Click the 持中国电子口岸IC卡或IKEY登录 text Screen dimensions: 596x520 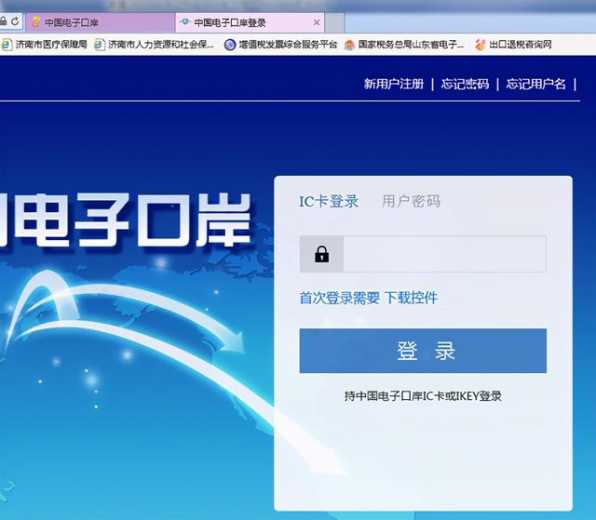click(x=423, y=396)
